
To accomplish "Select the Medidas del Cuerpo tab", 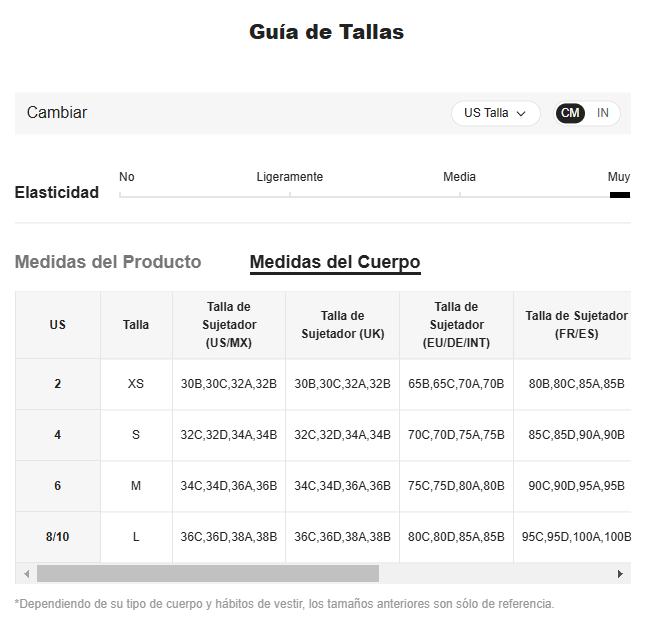I will coord(335,262).
